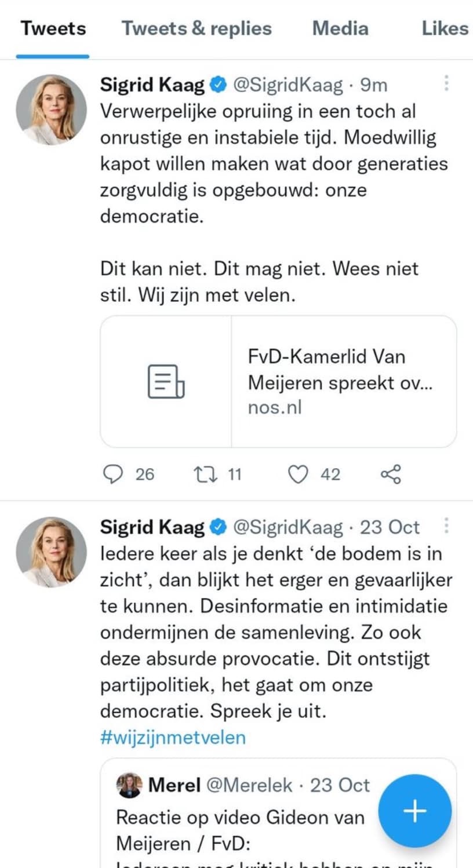Tap Sigrid Kaag's avatar on first tweet

[51, 109]
